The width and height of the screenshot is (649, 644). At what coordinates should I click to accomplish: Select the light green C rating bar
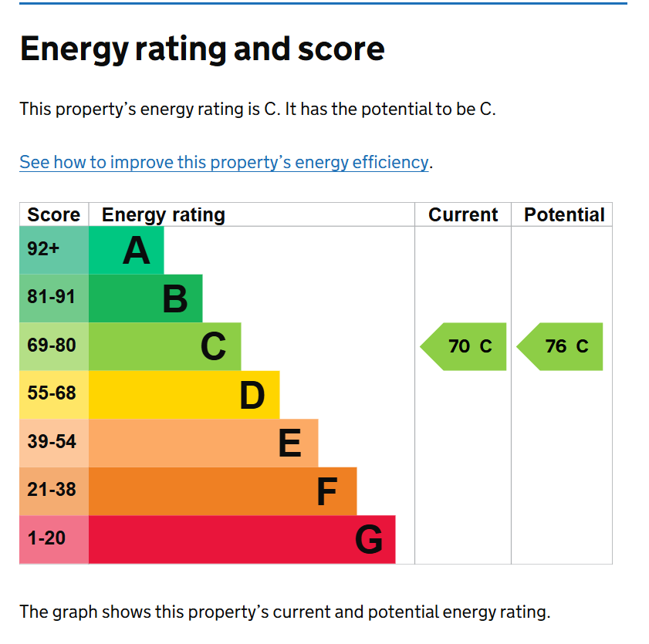(164, 346)
